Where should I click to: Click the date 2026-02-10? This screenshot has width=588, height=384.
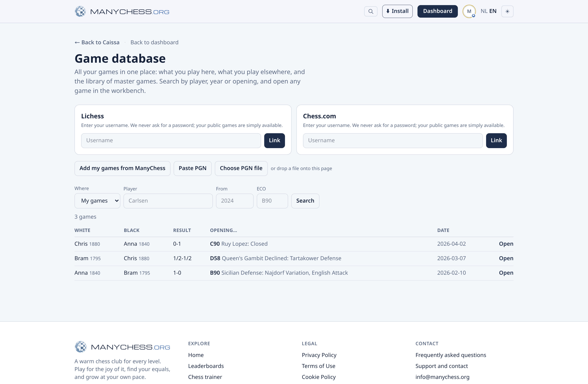pyautogui.click(x=451, y=273)
